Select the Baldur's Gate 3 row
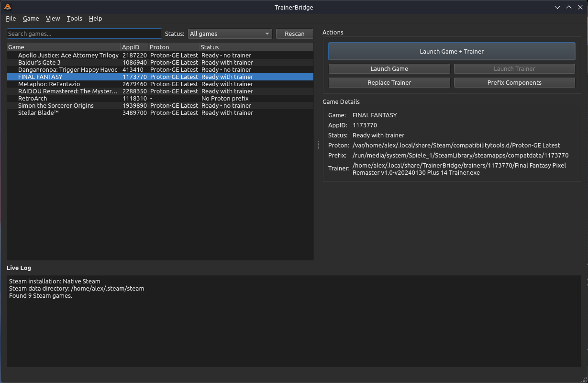This screenshot has height=383, width=588. tap(160, 62)
